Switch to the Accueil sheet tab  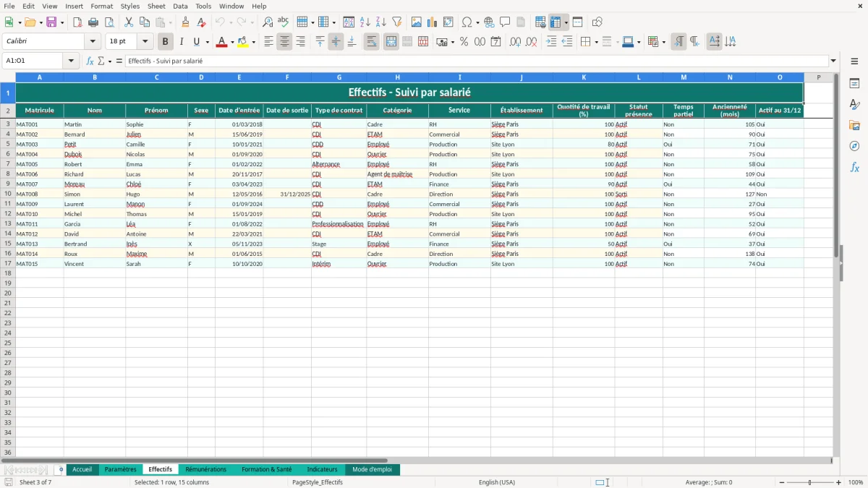pyautogui.click(x=82, y=470)
